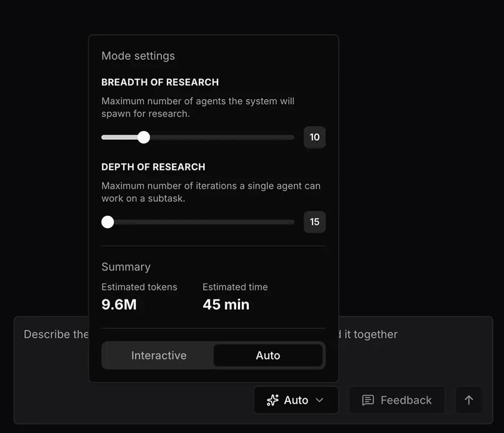Click the Summary heading
The image size is (504, 433).
[x=126, y=267]
